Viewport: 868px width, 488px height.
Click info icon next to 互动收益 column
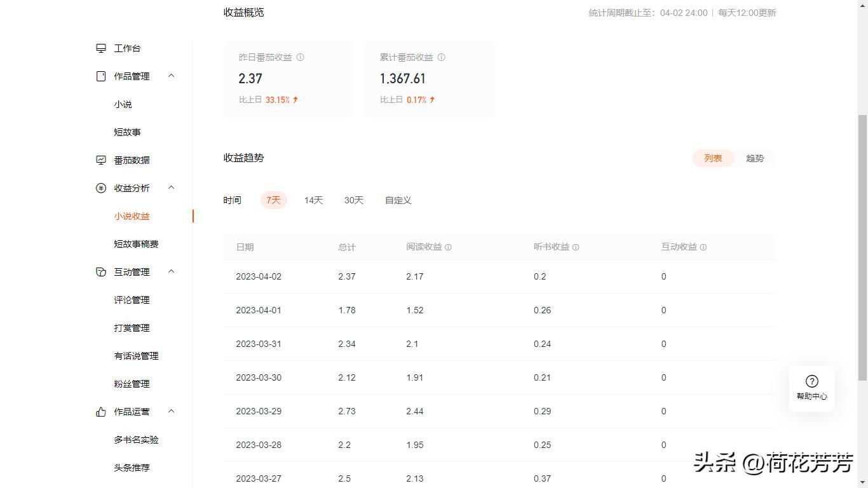(703, 247)
